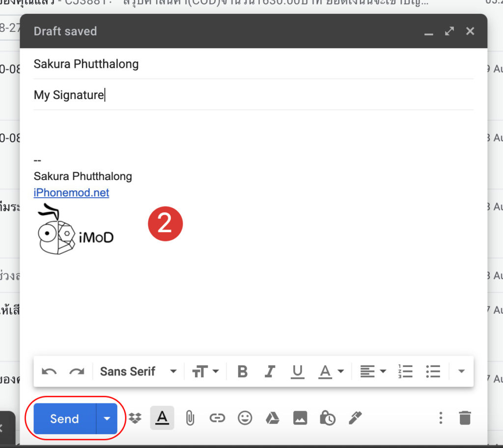Discard draft with the trash icon
503x448 pixels.
pos(464,418)
